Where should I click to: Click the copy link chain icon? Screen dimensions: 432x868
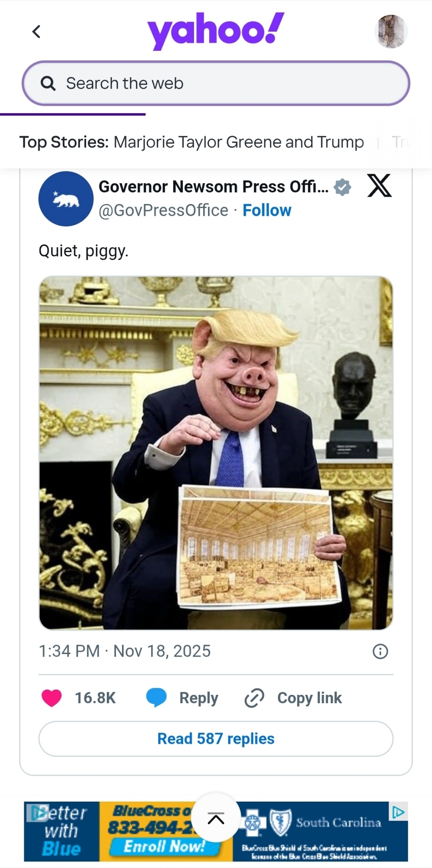click(x=254, y=698)
